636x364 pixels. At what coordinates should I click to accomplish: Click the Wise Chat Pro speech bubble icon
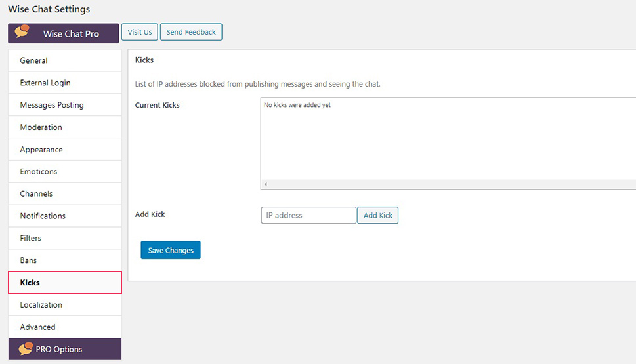[x=22, y=31]
